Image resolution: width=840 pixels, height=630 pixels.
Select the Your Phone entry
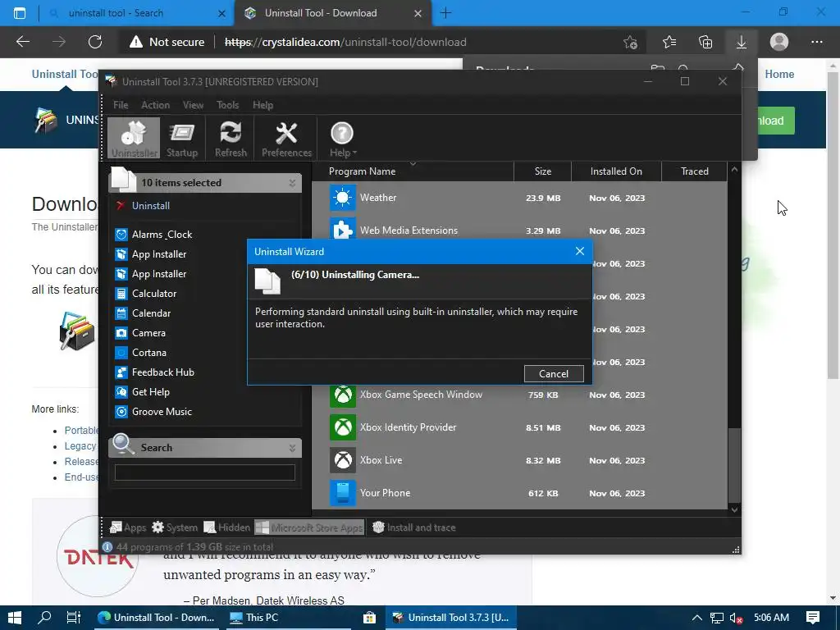point(519,493)
